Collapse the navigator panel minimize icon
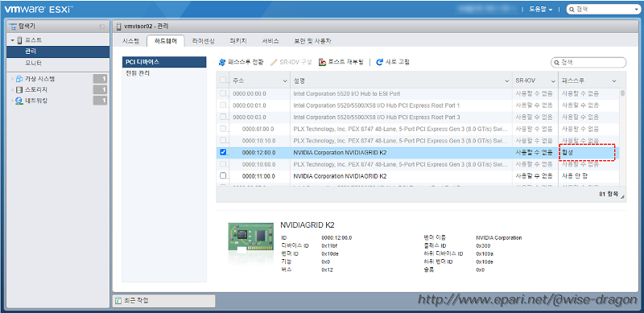This screenshot has height=313, width=644. click(102, 27)
